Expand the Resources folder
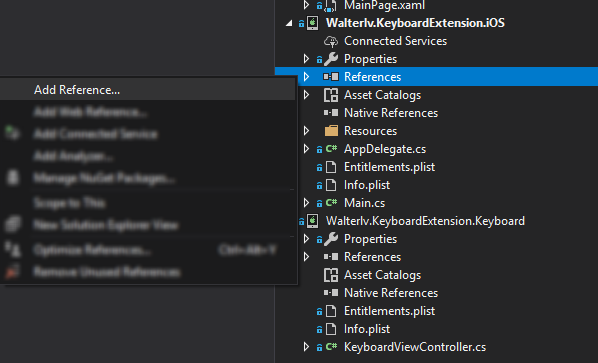This screenshot has height=363, width=598. point(306,131)
